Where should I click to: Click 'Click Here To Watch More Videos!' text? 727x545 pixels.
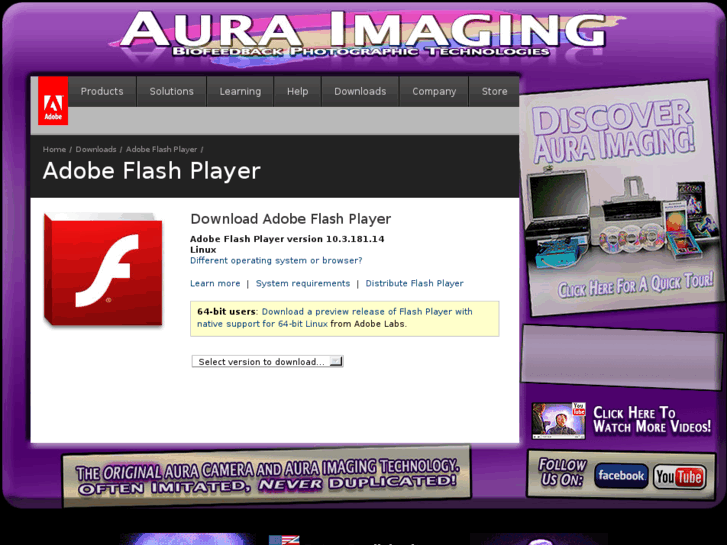point(652,420)
